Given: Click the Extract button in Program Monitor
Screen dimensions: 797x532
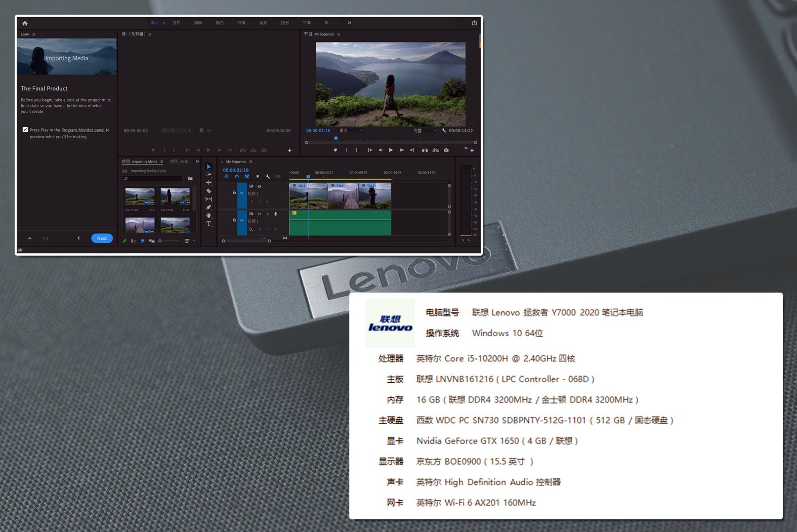Looking at the screenshot, I should [x=435, y=150].
